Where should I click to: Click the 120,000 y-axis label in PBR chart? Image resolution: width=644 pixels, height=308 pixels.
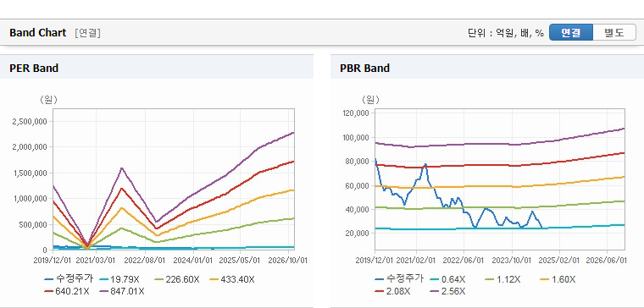pos(357,113)
